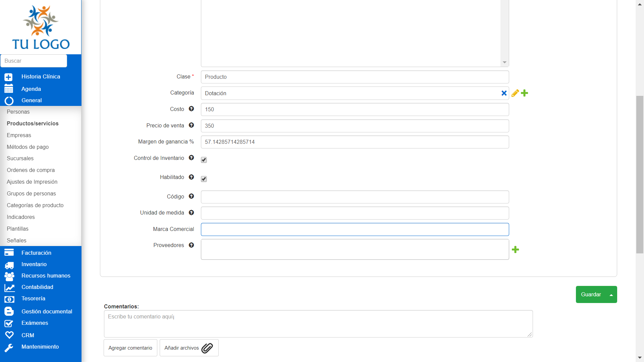Expand the Guardar button dropdown arrow
This screenshot has height=362, width=644.
(611, 295)
